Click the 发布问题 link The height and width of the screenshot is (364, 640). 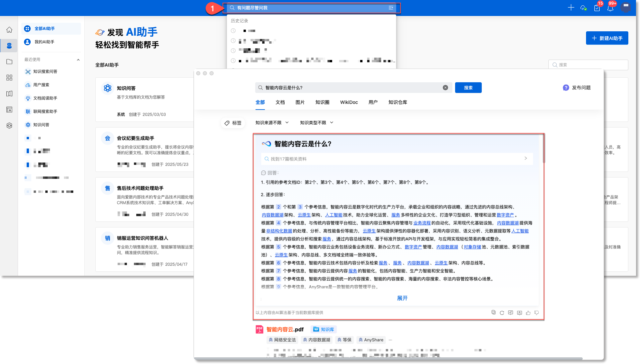(x=581, y=88)
